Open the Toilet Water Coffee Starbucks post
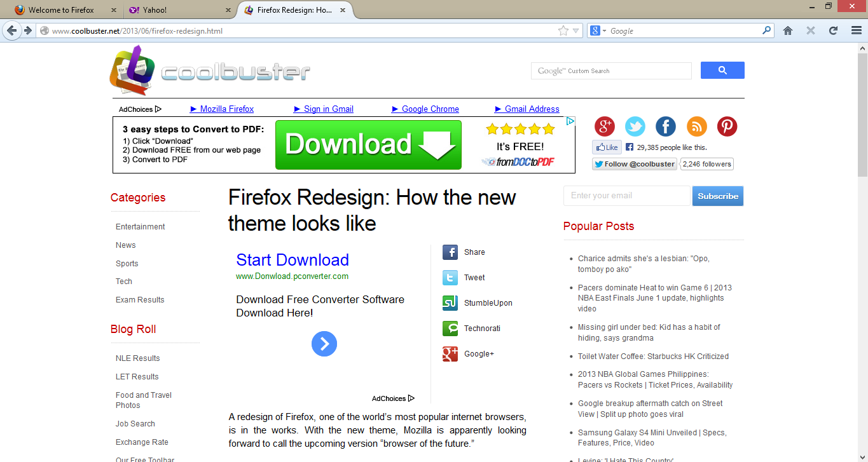The height and width of the screenshot is (462, 868). pos(653,357)
